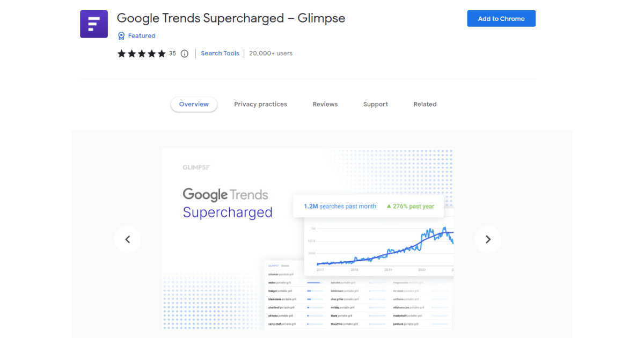
Task: Click the rating info circle icon
Action: click(185, 54)
